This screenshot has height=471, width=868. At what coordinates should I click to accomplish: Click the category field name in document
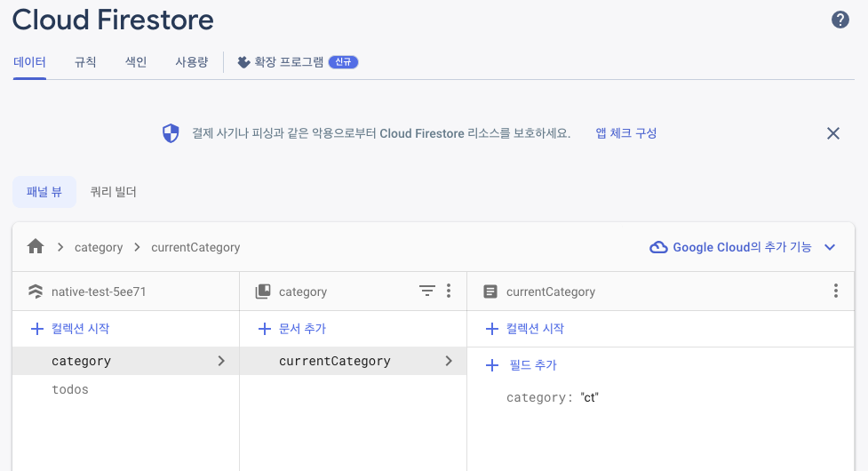(x=536, y=397)
